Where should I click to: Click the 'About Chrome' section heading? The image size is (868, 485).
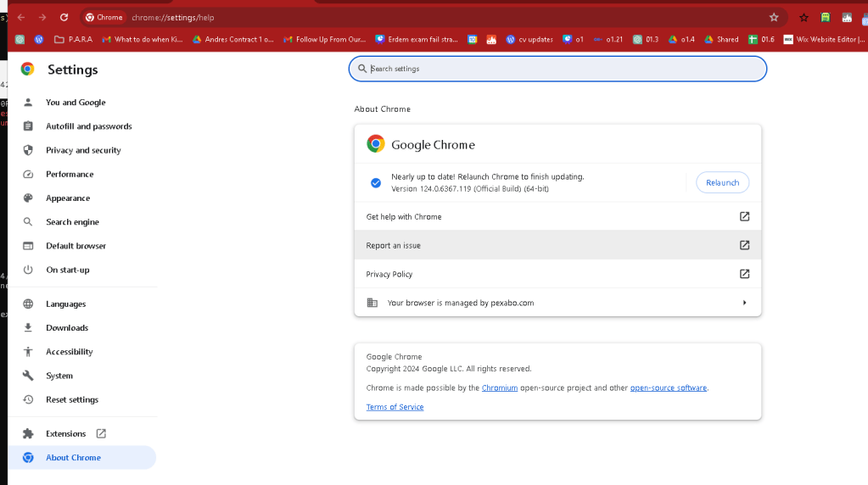383,109
